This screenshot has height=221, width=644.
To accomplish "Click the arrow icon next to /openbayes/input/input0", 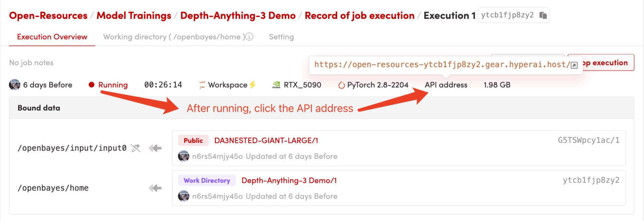I will tap(155, 148).
